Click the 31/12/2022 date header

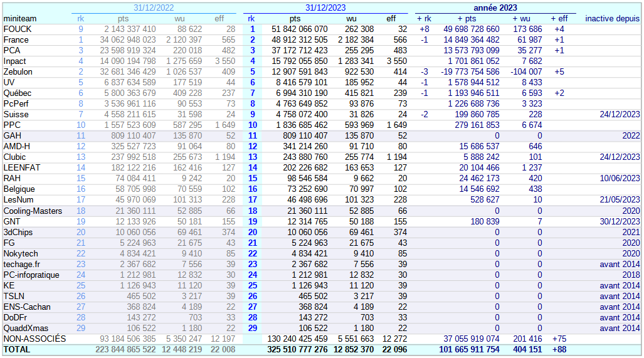pyautogui.click(x=154, y=8)
